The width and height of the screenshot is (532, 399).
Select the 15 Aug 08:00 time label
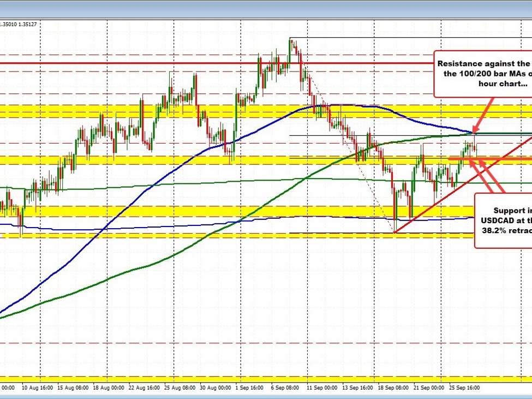point(73,388)
